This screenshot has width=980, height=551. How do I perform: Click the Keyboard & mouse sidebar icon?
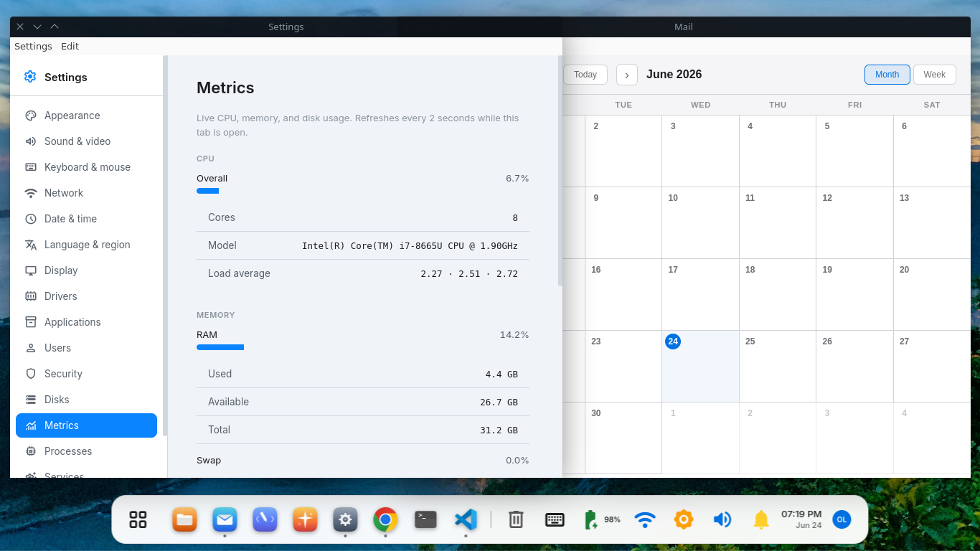pos(31,167)
